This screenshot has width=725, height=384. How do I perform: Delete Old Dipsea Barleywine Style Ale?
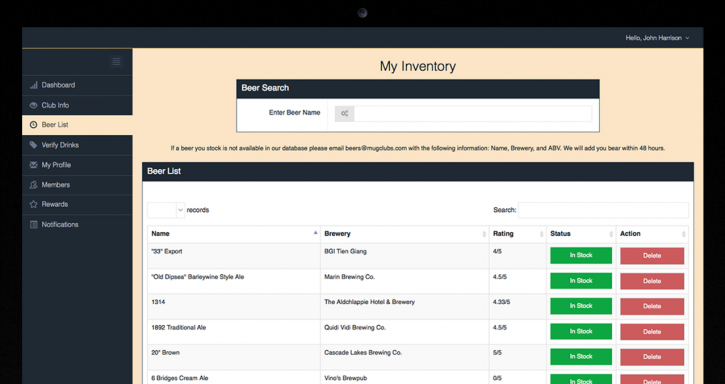tap(652, 281)
